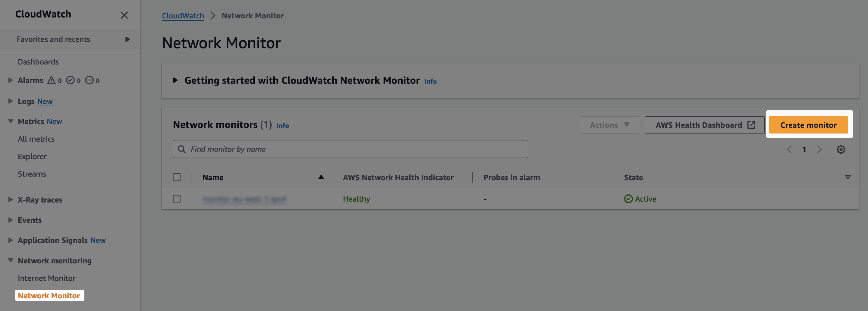Viewport: 868px width, 311px height.
Task: Click the New badge next to Metrics
Action: pyautogui.click(x=55, y=122)
